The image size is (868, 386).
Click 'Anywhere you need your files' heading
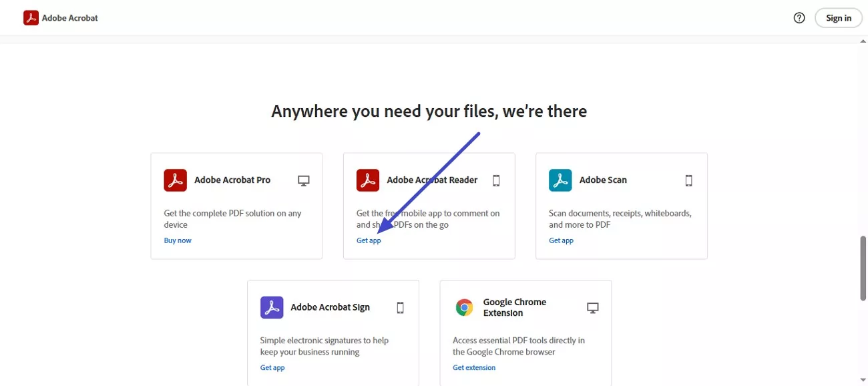[x=429, y=111]
